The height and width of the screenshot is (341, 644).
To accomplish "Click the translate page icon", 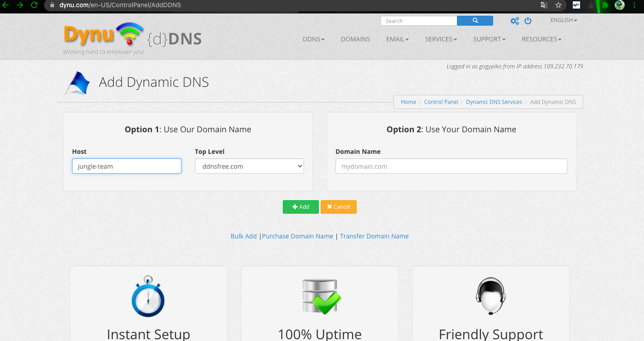I will pos(544,5).
